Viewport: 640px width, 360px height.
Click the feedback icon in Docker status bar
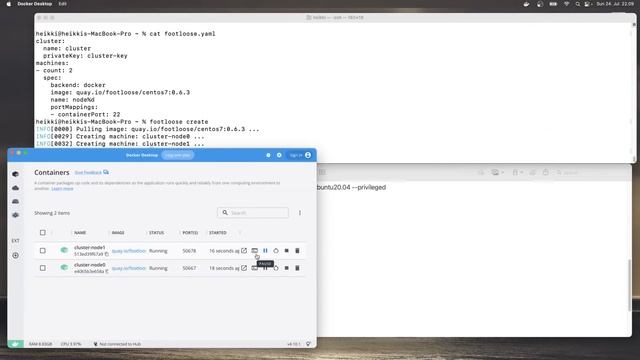(x=309, y=344)
